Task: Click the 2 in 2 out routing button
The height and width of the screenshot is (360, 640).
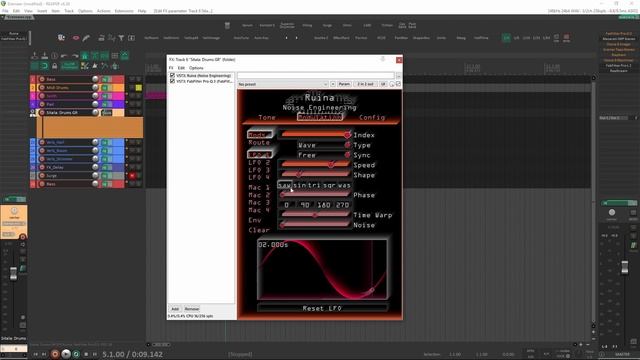Action: (x=365, y=84)
